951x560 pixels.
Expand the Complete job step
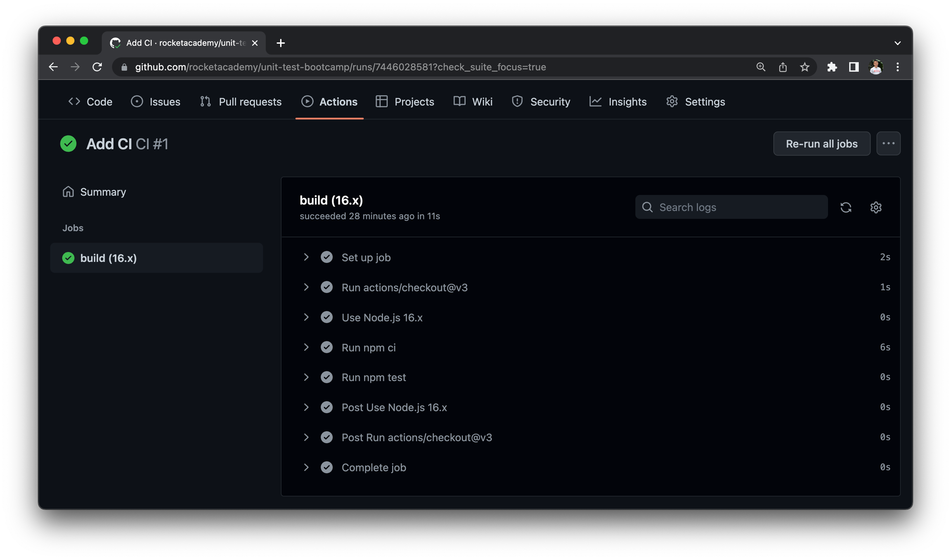pos(306,467)
